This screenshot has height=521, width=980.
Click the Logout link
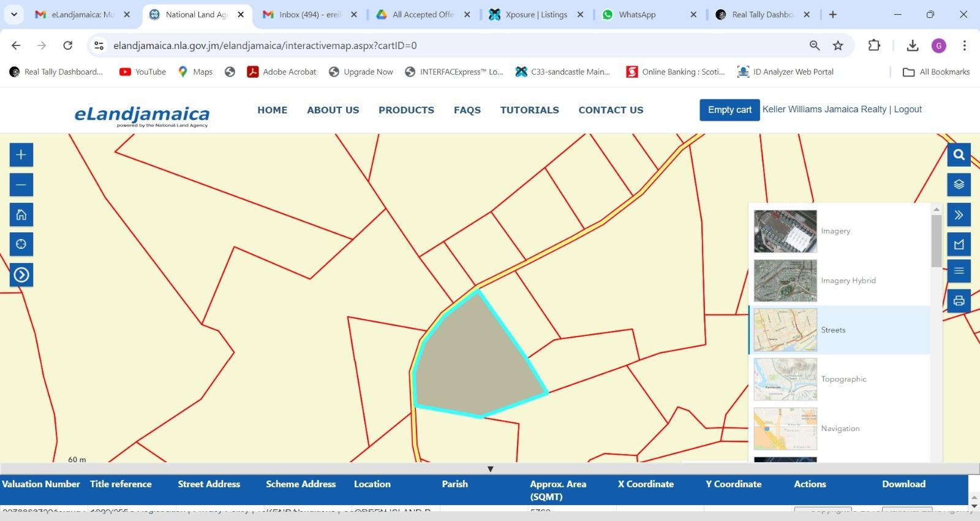tap(908, 109)
